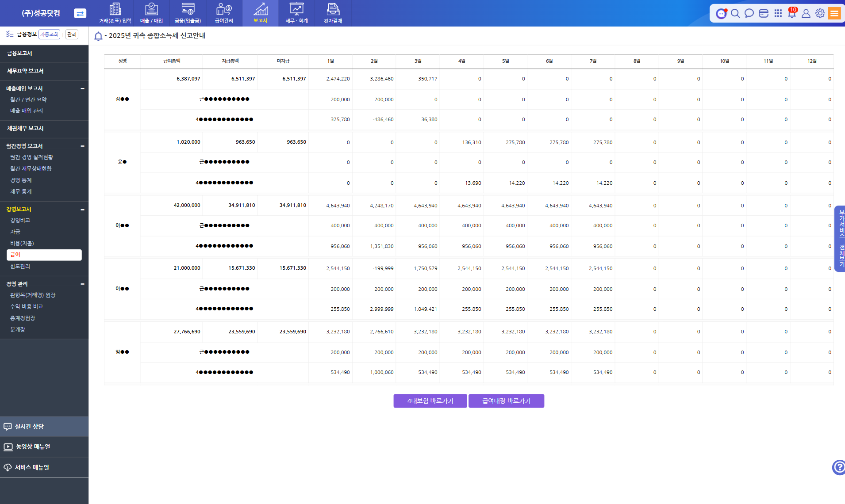
Task: Collapse the 매출매입 보고서 section
Action: point(82,88)
